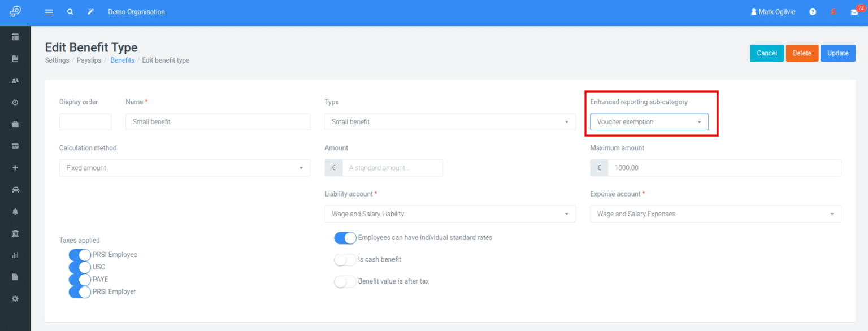Viewport: 868px width, 331px height.
Task: Open the mail envelope with 72 notifications
Action: [x=854, y=11]
